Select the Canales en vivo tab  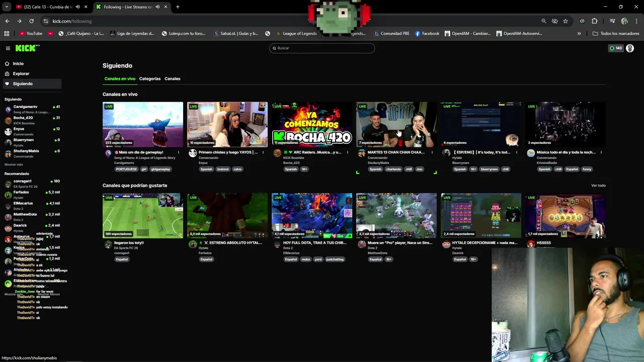tap(120, 79)
